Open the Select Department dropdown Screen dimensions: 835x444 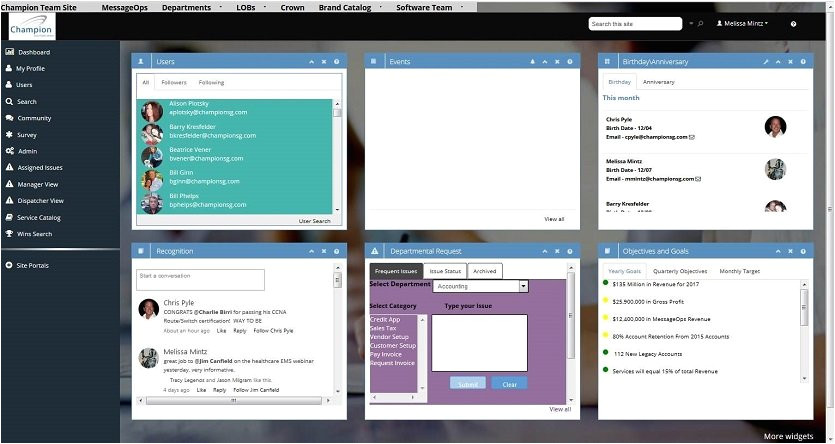(x=481, y=286)
